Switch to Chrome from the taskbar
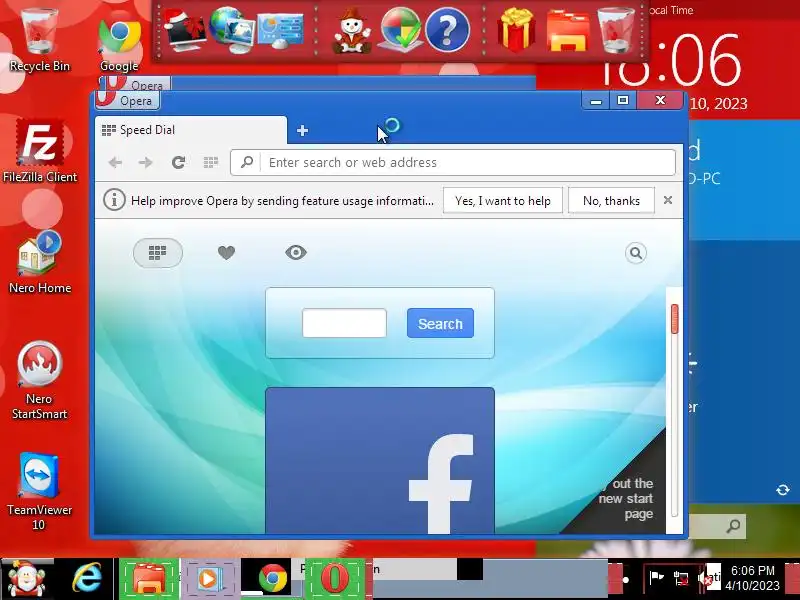 click(272, 580)
